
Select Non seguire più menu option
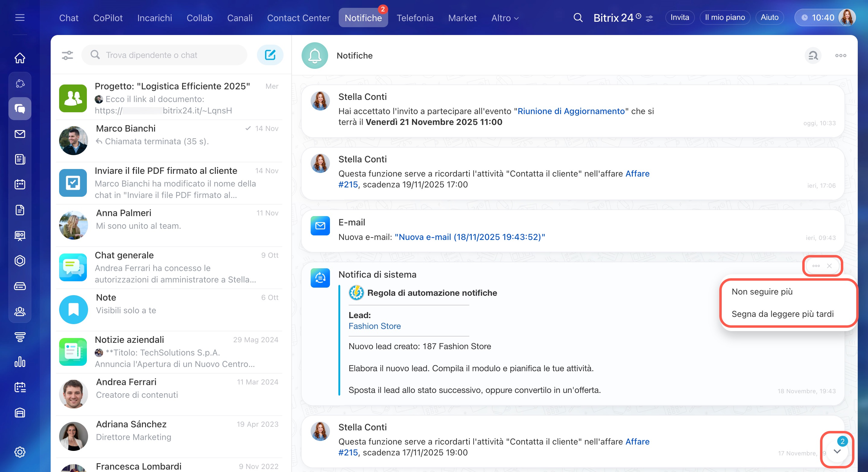coord(762,292)
